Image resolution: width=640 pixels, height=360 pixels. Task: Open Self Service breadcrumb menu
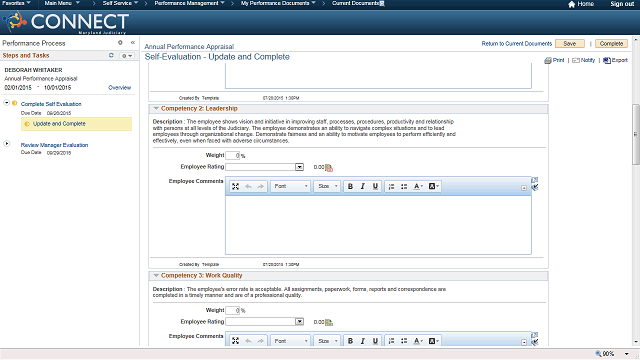point(120,3)
